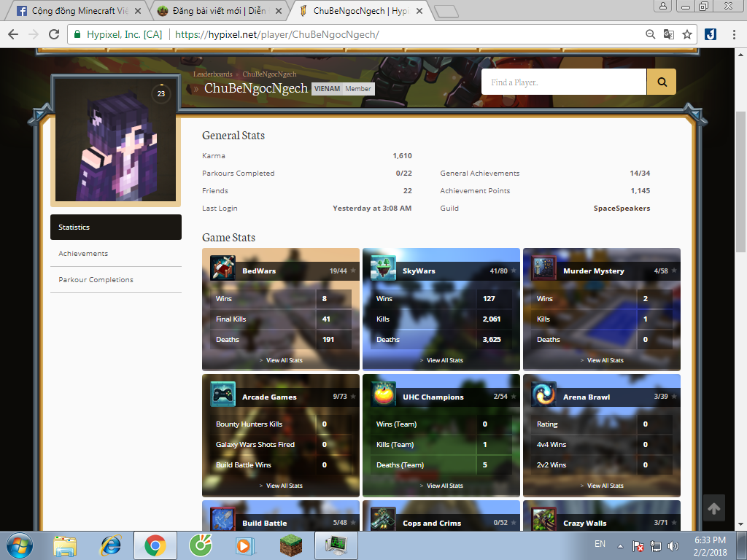Toggle the Murder Mystery favorite star
This screenshot has width=747, height=560.
coord(674,271)
